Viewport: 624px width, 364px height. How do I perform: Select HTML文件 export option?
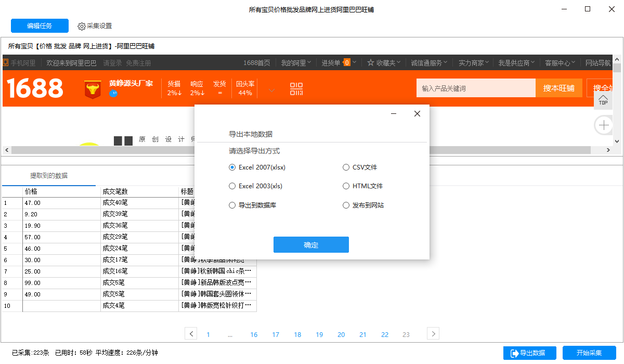point(362,186)
